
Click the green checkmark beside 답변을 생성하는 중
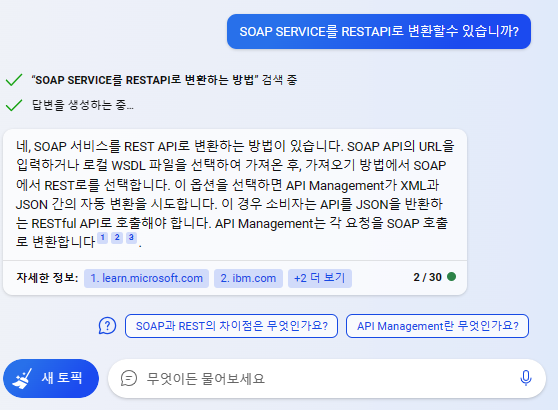[14, 105]
